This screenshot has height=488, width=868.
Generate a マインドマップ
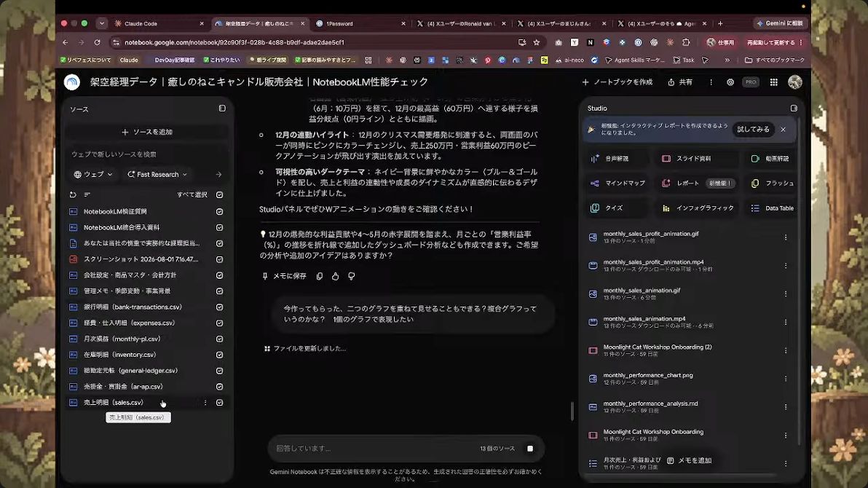616,183
